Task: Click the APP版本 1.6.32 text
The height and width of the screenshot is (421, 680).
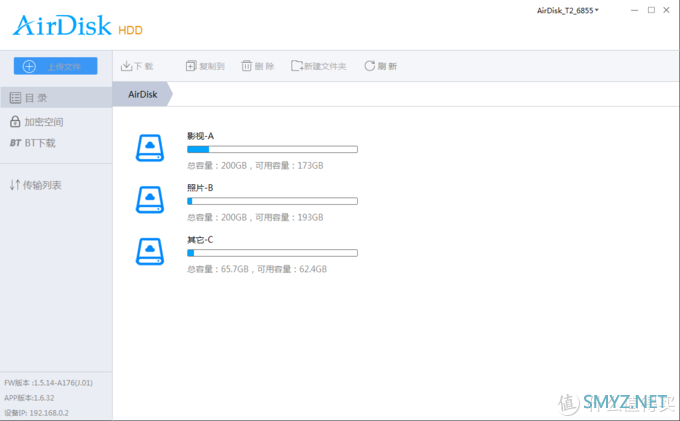Action: 29,398
